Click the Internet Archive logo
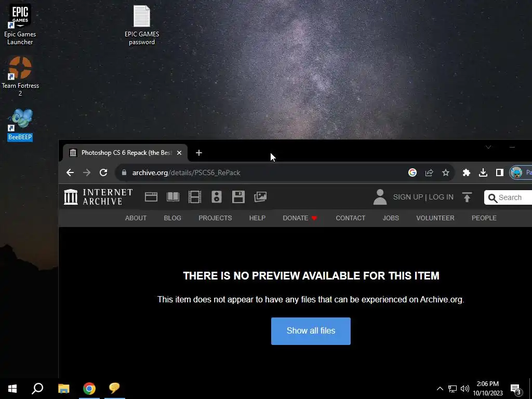Screen dimensions: 532x399 pyautogui.click(x=98, y=197)
